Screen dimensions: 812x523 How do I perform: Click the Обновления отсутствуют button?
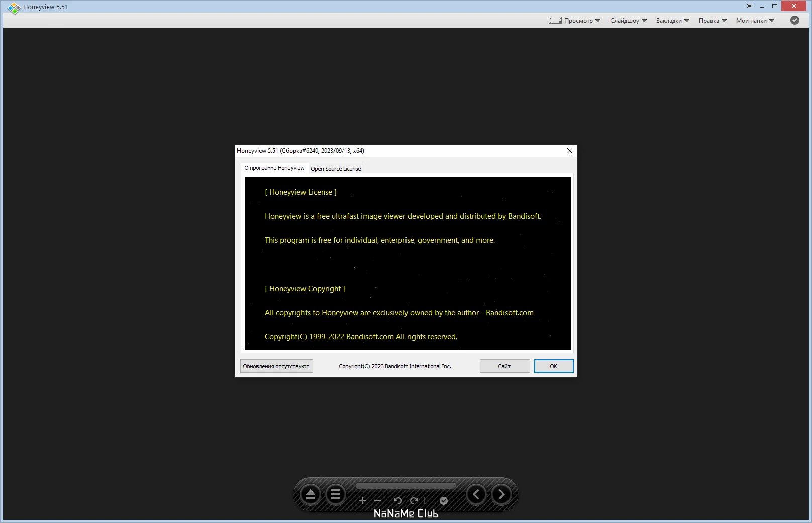pyautogui.click(x=276, y=366)
